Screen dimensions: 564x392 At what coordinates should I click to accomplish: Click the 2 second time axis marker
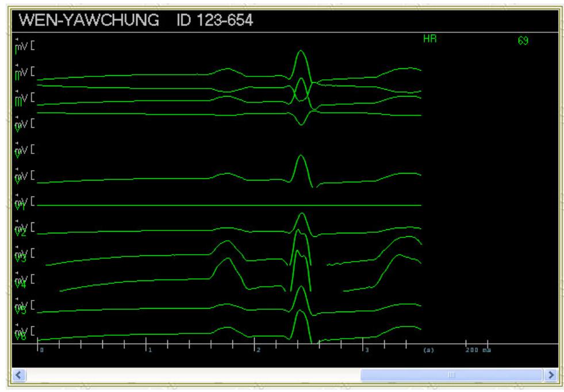tap(258, 350)
